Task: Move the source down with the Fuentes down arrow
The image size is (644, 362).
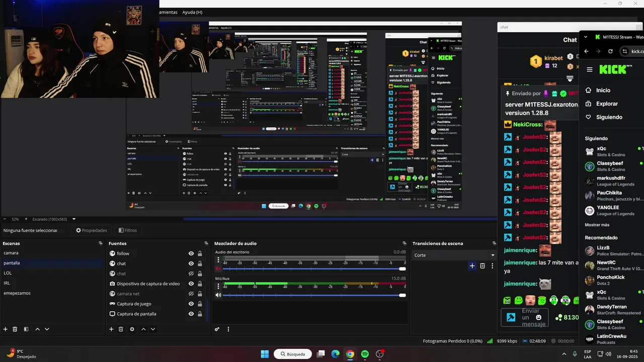Action: click(x=153, y=329)
